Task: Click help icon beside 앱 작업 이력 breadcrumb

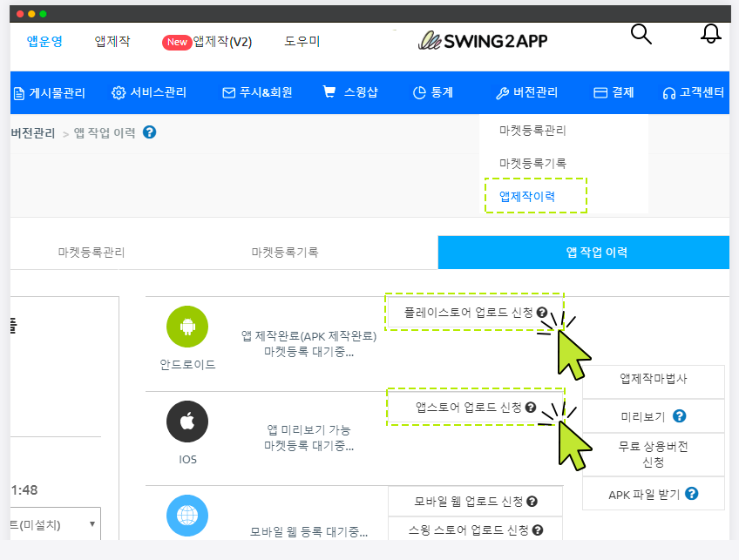Action: pos(150,132)
